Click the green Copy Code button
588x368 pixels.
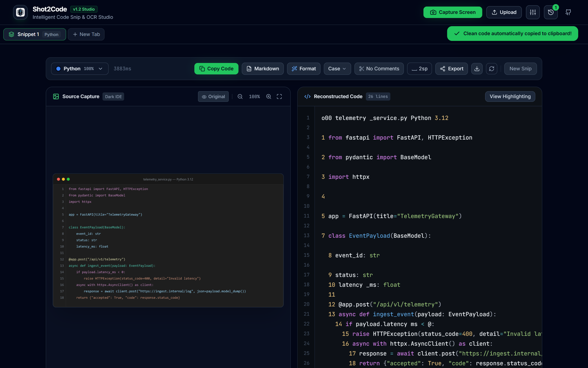[216, 69]
